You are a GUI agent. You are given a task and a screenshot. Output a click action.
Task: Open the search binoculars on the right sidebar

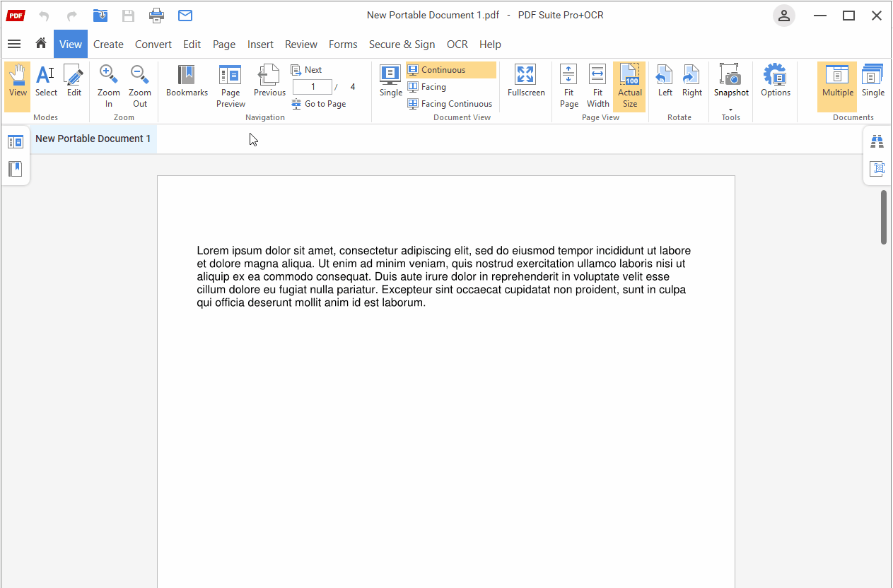[x=877, y=141]
